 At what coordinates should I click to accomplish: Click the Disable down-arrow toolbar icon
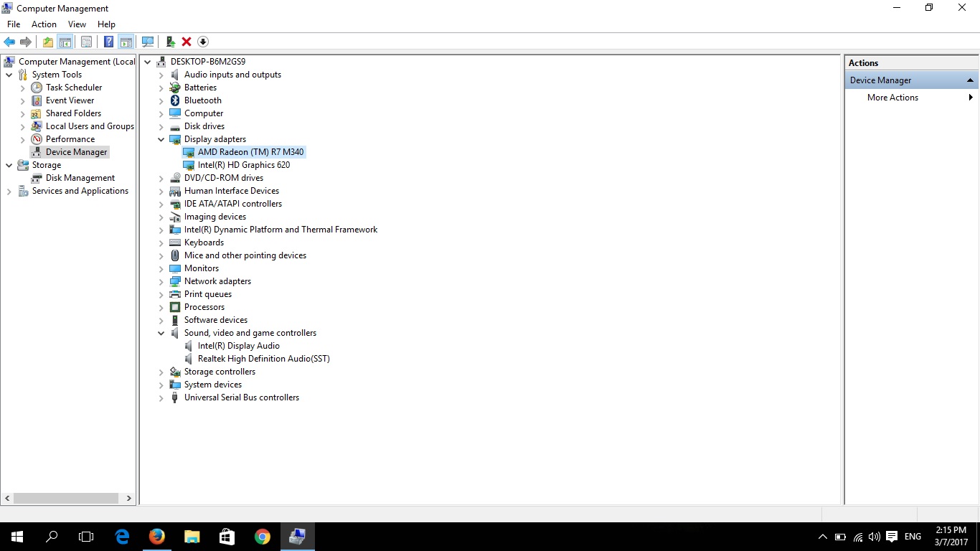[x=203, y=42]
